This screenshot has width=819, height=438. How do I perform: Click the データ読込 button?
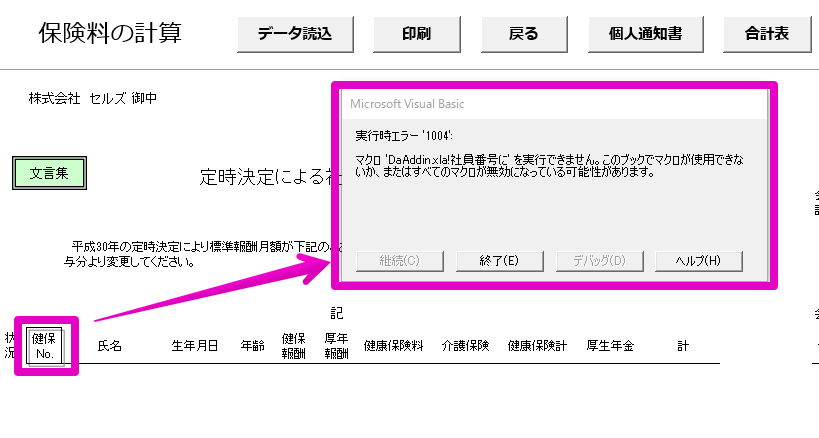(295, 34)
